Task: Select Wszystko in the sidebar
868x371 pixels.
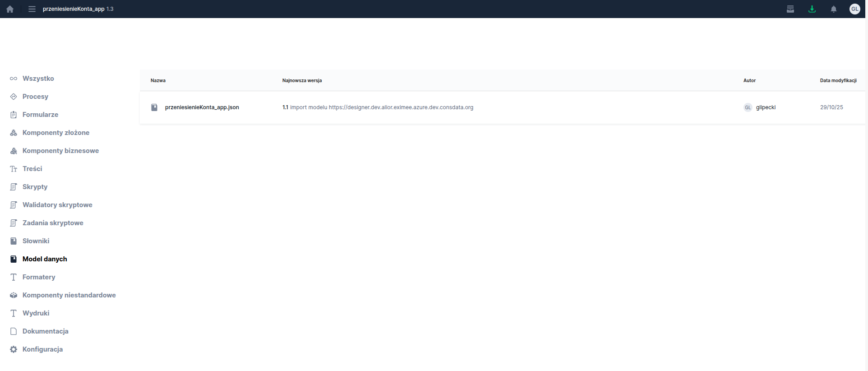Action: [x=38, y=79]
